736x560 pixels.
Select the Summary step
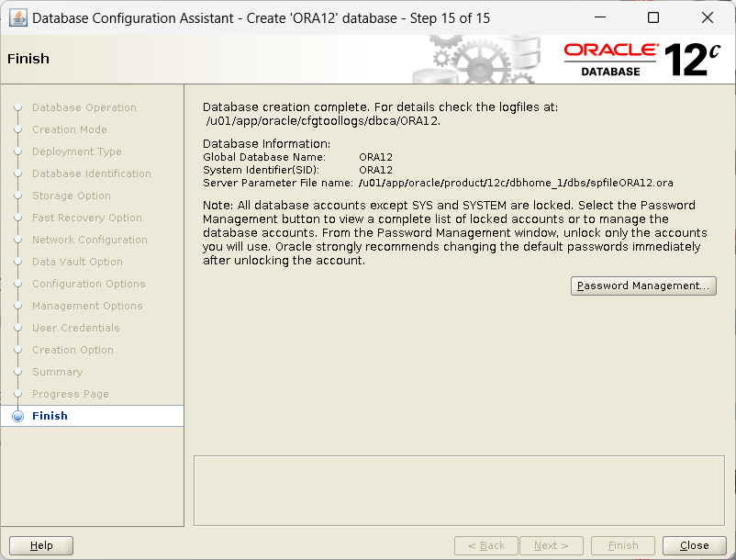coord(57,372)
